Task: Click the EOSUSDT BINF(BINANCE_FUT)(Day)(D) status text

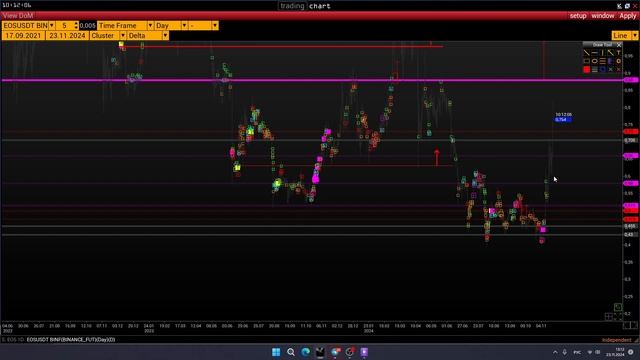Action: (x=71, y=340)
